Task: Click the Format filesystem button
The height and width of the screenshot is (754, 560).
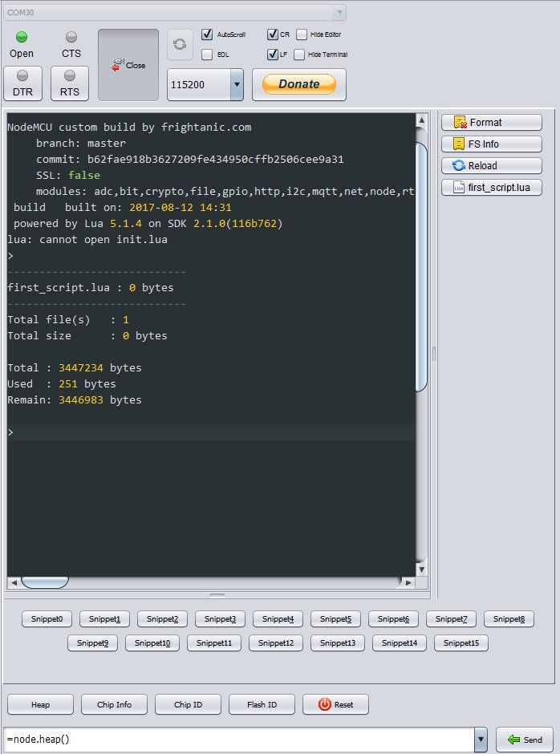Action: [x=491, y=123]
